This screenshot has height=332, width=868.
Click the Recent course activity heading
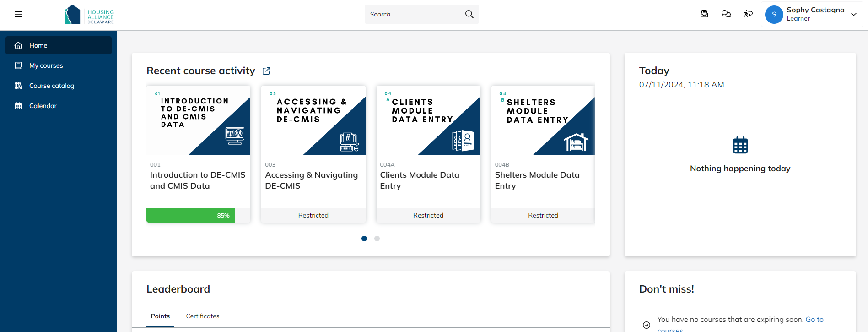201,71
